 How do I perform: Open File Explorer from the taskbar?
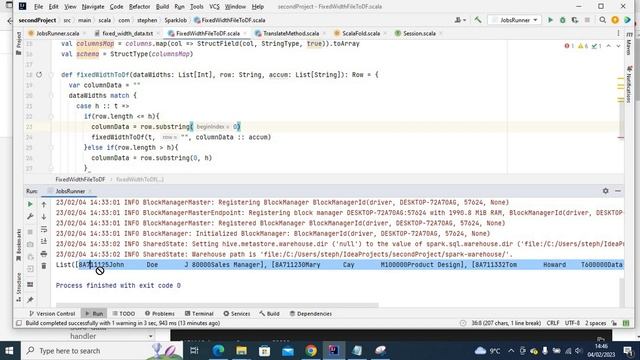241,351
